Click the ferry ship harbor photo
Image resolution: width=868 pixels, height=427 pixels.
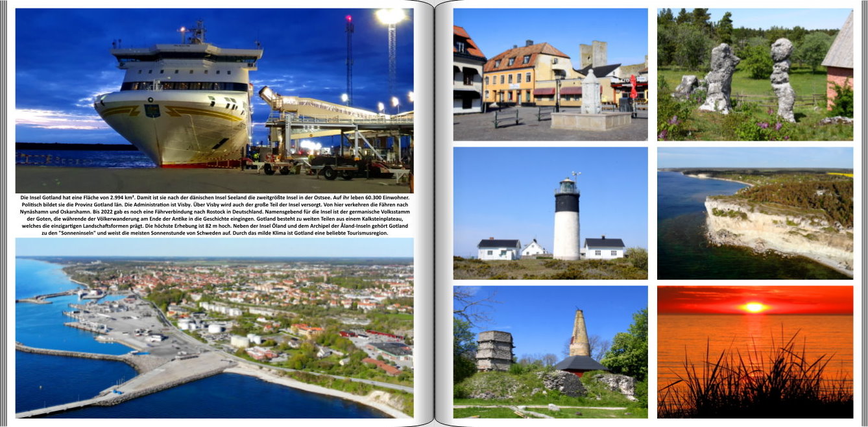pyautogui.click(x=214, y=100)
